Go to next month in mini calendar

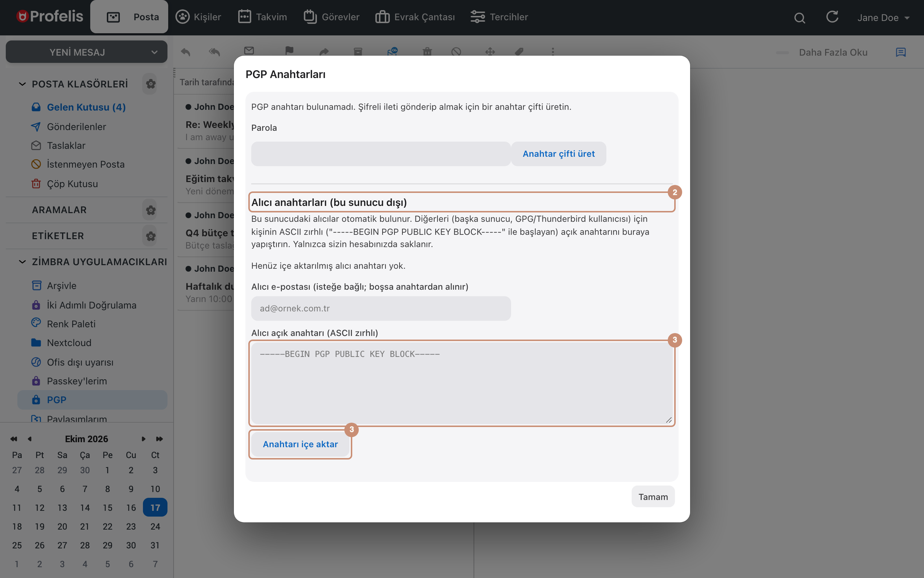click(143, 439)
